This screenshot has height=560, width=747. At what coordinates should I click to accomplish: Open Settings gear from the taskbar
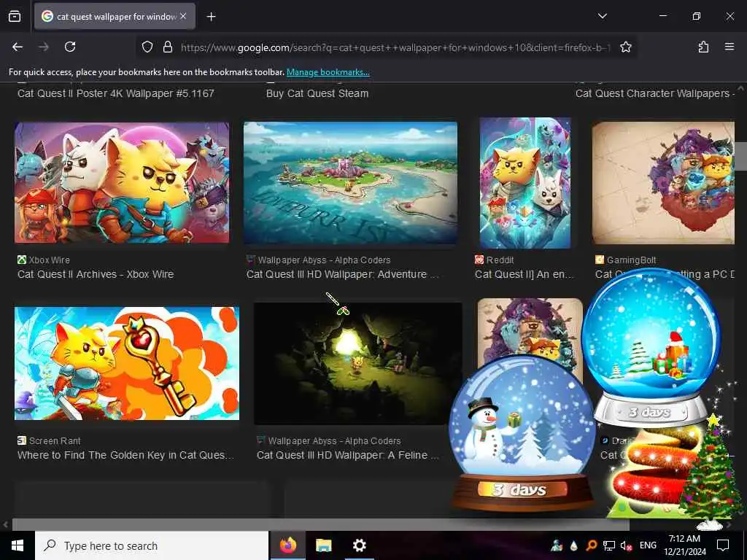[359, 545]
